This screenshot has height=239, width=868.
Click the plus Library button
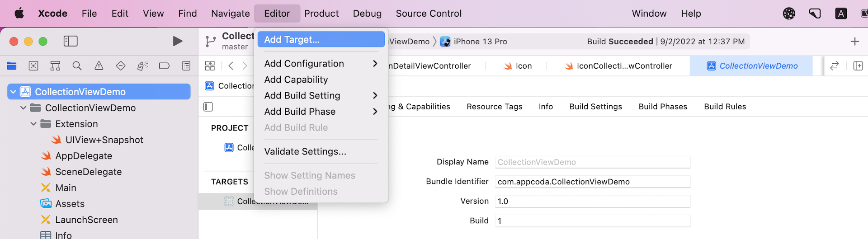(x=854, y=42)
